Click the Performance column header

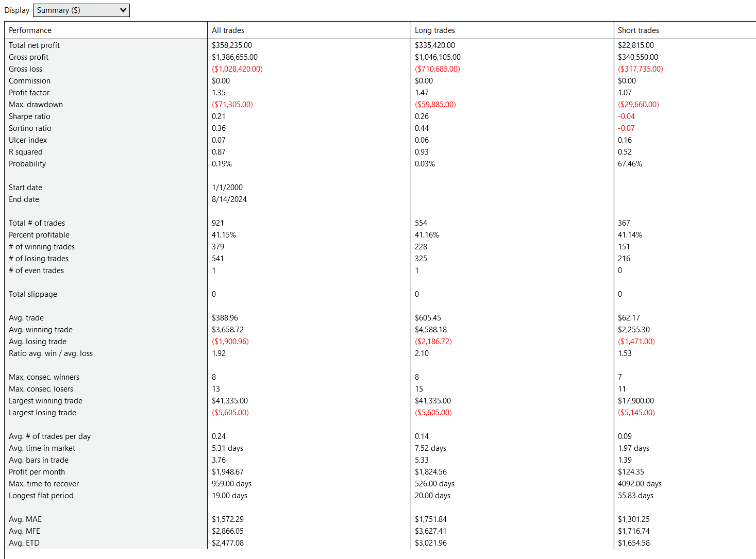(x=30, y=30)
